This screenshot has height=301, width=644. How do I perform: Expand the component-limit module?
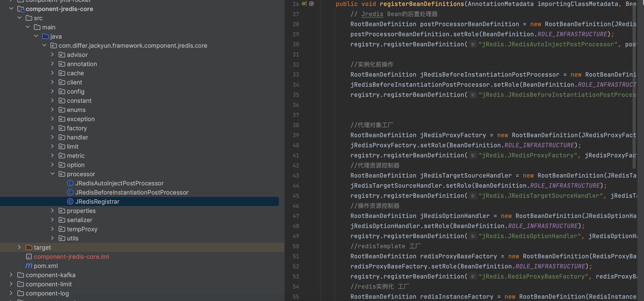tap(11, 284)
